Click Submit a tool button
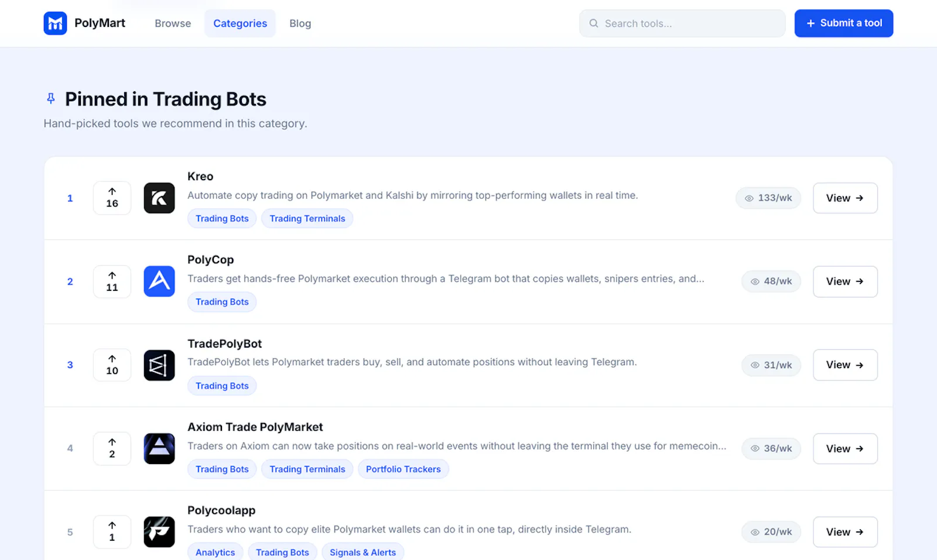Viewport: 937px width, 560px height. (x=844, y=23)
